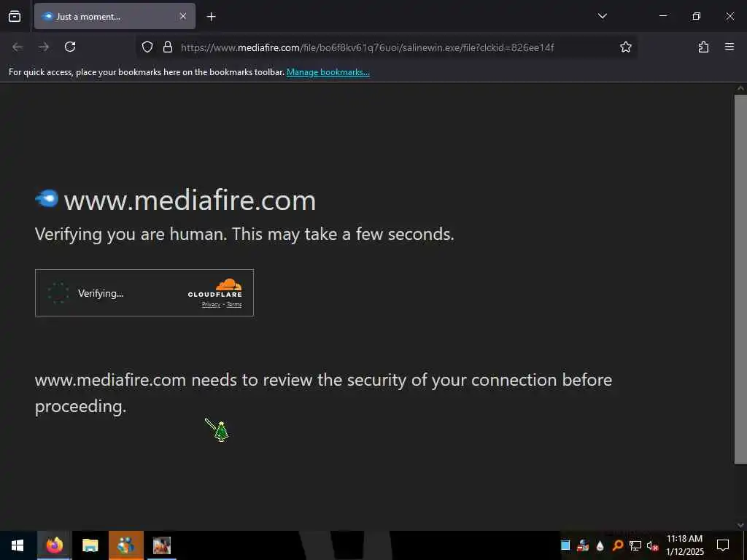747x560 pixels.
Task: Click the Cloudflare logo in verification box
Action: [215, 288]
